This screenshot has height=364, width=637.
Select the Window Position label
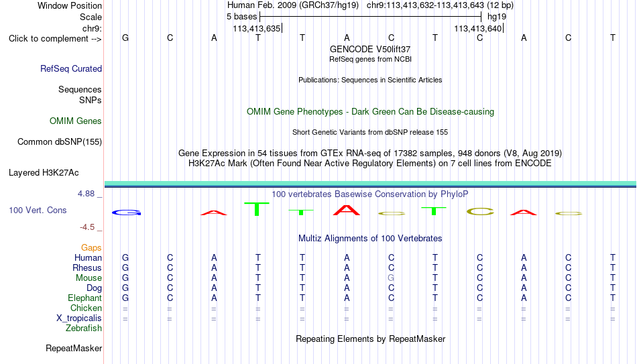pyautogui.click(x=70, y=5)
